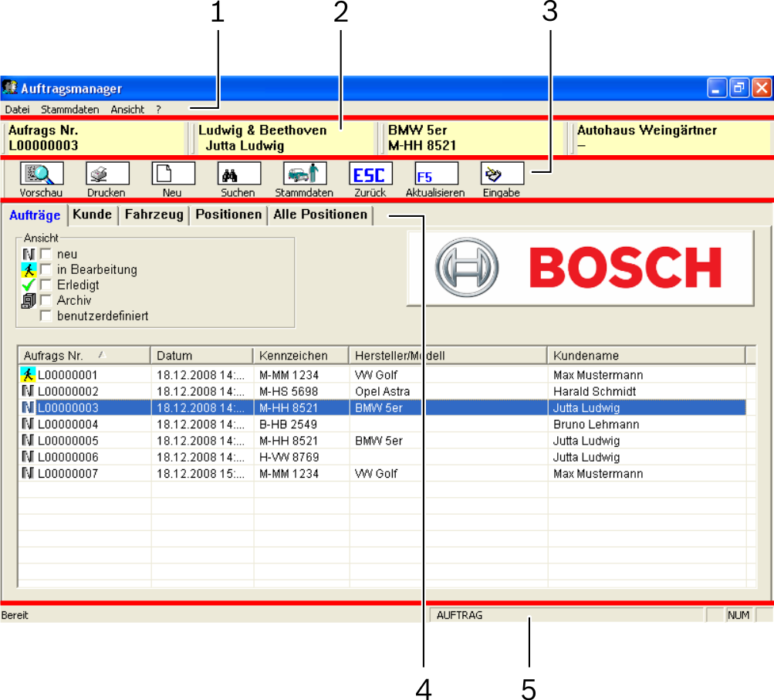
Task: Close the Auftragsmanager window
Action: coord(762,88)
